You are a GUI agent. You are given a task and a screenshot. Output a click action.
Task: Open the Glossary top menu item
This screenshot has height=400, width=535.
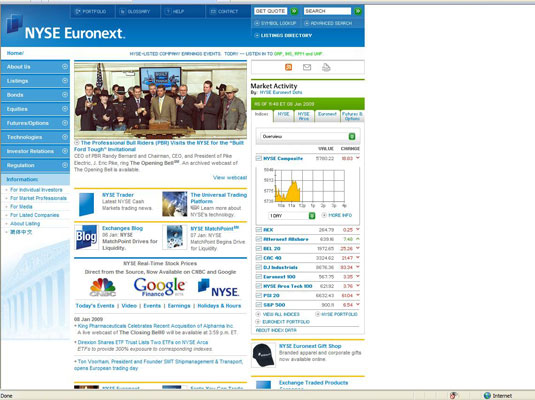tap(138, 11)
